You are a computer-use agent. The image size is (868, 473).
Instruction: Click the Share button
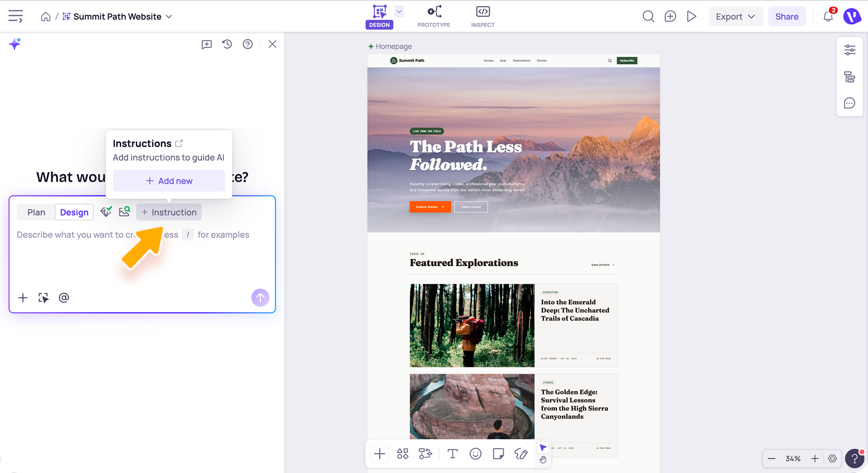787,16
